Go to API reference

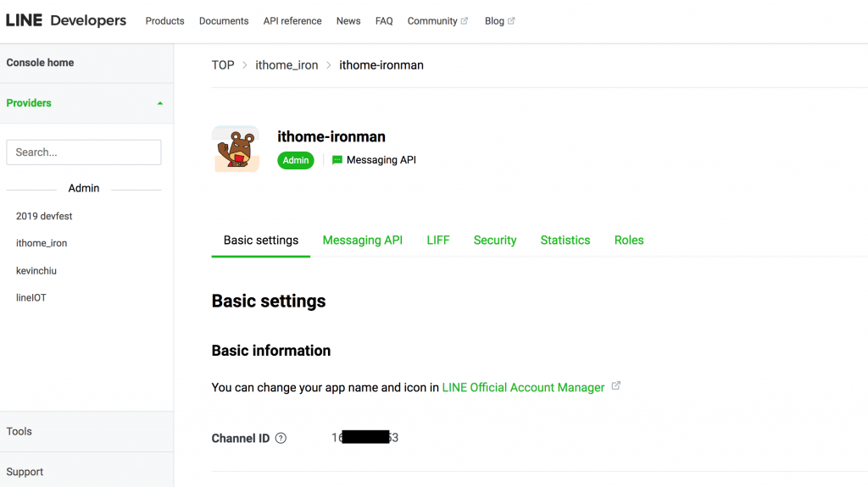[292, 21]
